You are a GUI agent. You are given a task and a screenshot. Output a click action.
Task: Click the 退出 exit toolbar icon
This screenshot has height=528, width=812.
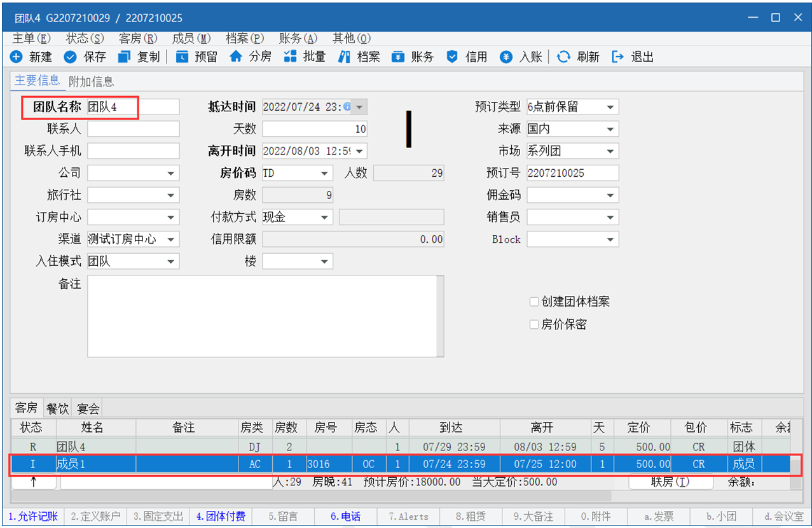tap(617, 57)
